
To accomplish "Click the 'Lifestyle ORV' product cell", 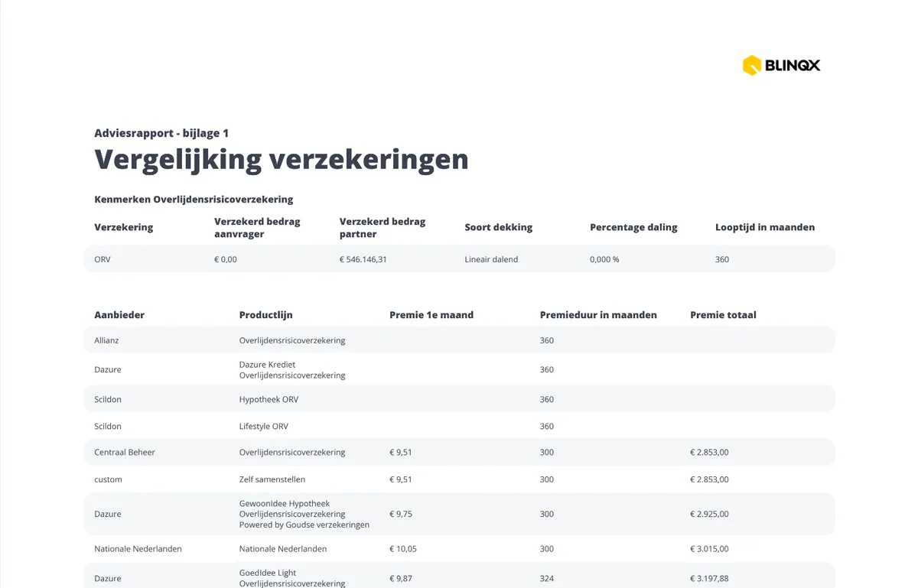I will click(x=264, y=426).
